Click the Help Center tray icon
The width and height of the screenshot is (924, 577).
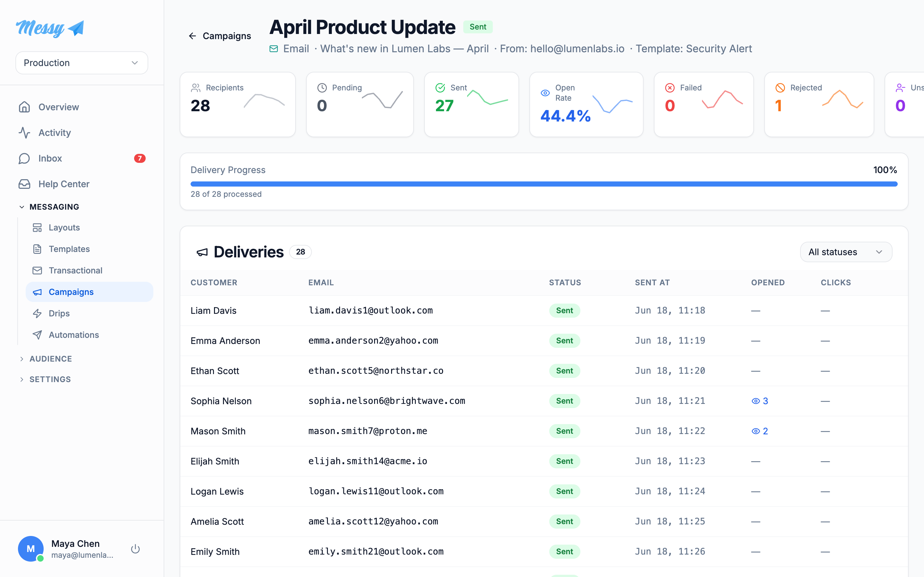click(x=24, y=184)
